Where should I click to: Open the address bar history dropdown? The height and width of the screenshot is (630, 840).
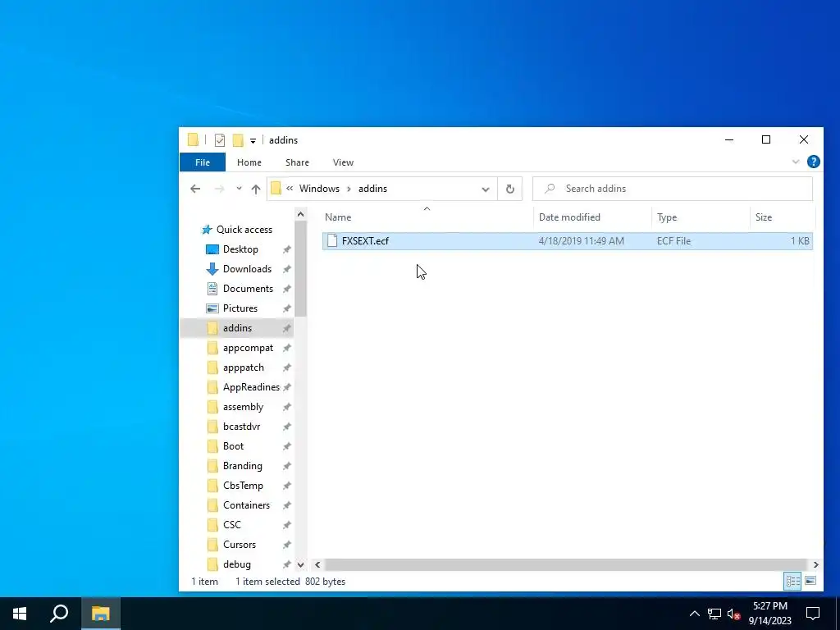[x=486, y=189]
